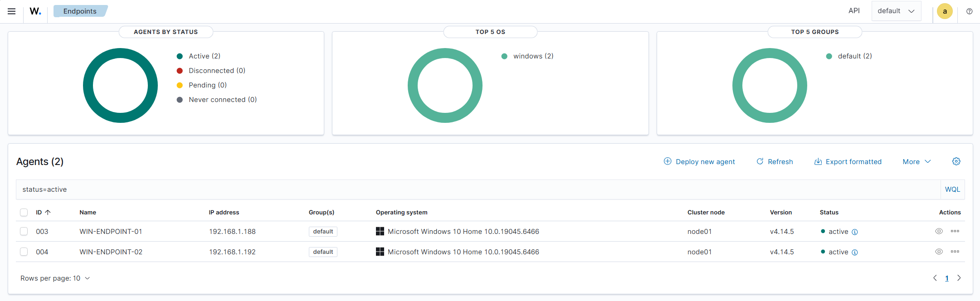Open agent WIN-ENDPOINT-02 name

pos(111,252)
